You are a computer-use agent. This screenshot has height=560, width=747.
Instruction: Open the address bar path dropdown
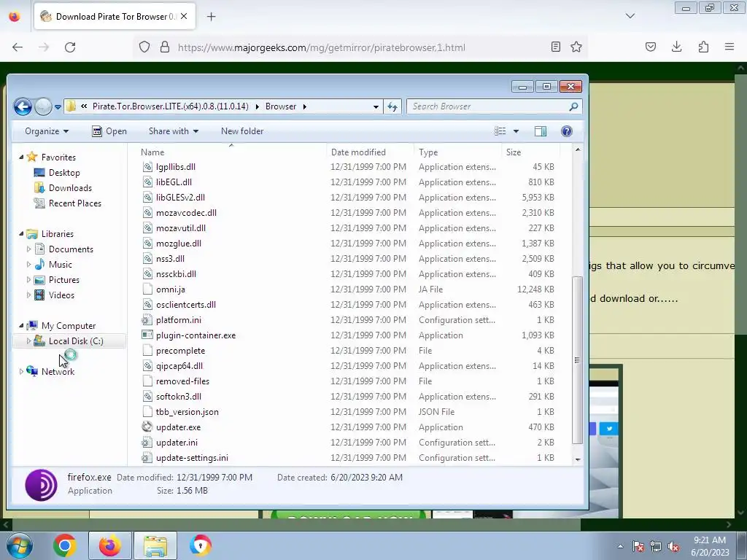[x=376, y=106]
